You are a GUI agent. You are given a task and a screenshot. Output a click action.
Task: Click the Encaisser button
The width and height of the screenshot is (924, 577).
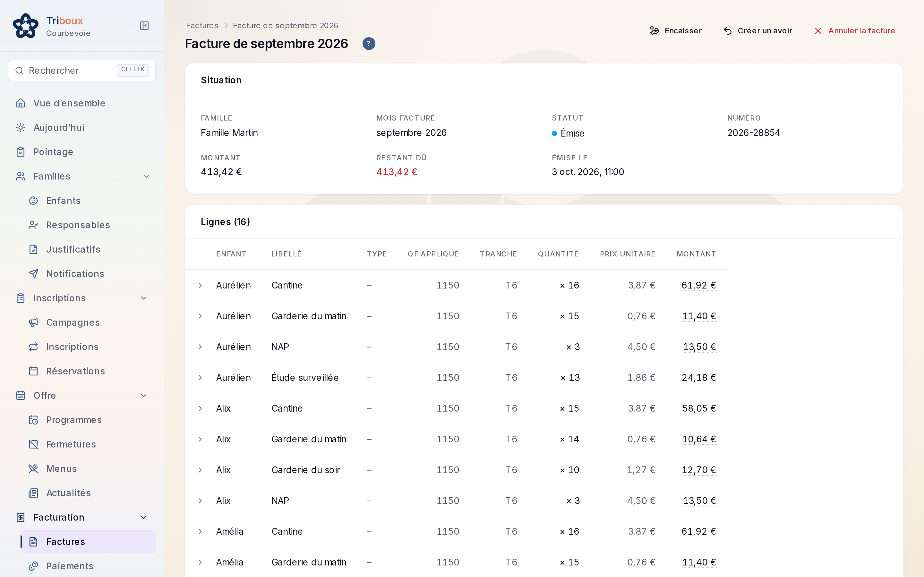pyautogui.click(x=676, y=30)
